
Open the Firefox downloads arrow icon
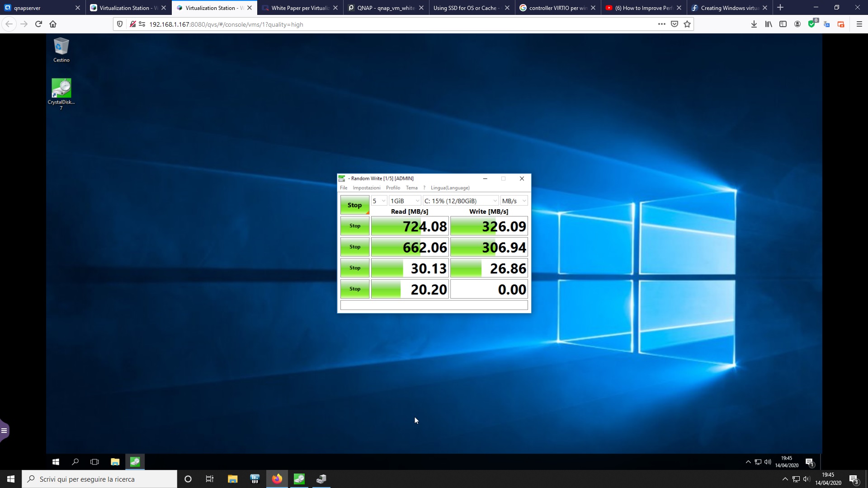tap(754, 24)
